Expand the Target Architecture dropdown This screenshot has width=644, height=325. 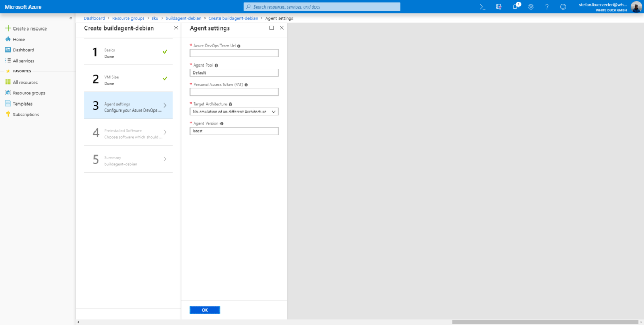[234, 112]
